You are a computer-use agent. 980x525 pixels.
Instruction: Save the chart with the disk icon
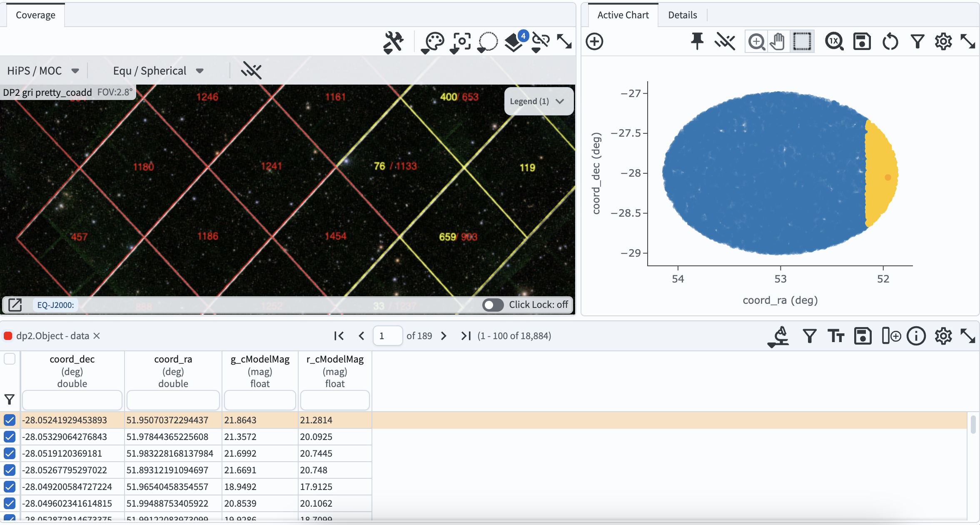pyautogui.click(x=862, y=42)
